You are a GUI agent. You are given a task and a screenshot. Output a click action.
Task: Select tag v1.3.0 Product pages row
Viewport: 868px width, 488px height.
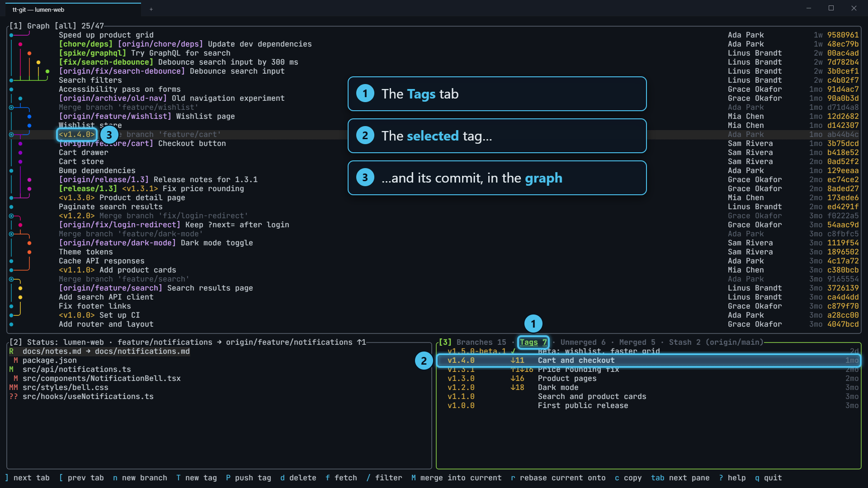point(649,379)
